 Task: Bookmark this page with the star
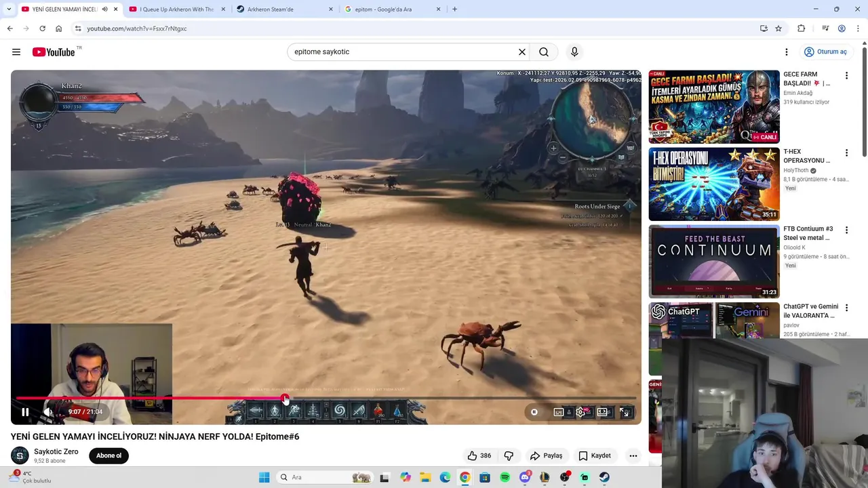[778, 28]
